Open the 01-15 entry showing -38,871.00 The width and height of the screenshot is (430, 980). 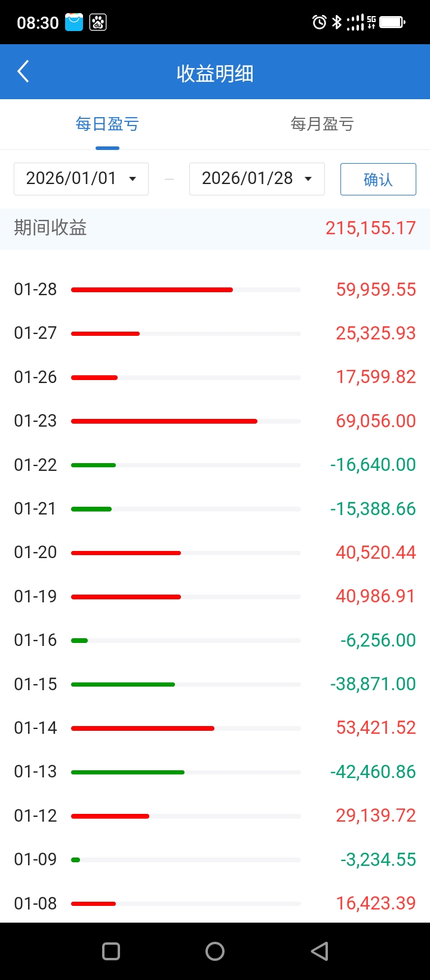click(x=215, y=684)
